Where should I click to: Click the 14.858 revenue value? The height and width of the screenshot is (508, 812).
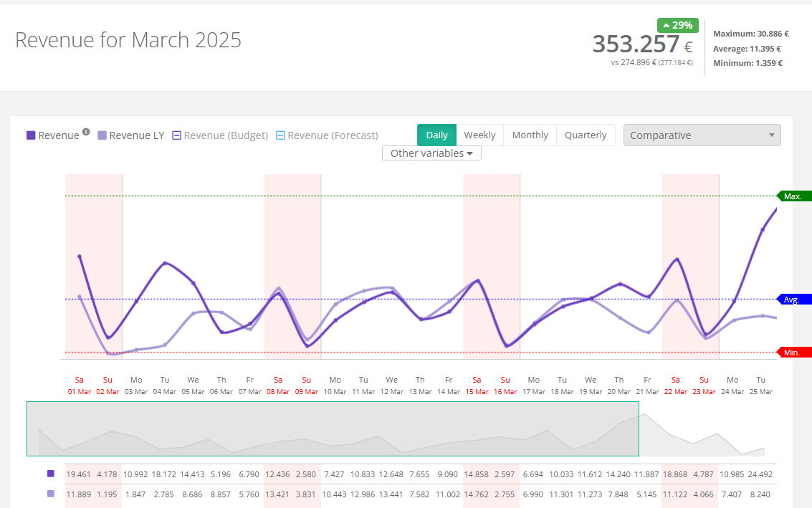coord(476,474)
